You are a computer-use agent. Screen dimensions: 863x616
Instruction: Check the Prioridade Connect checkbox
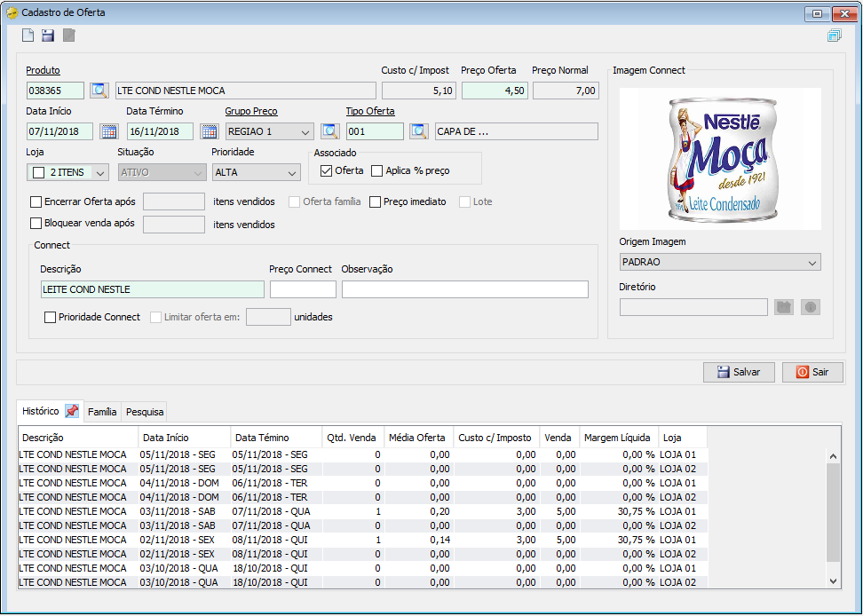point(50,318)
